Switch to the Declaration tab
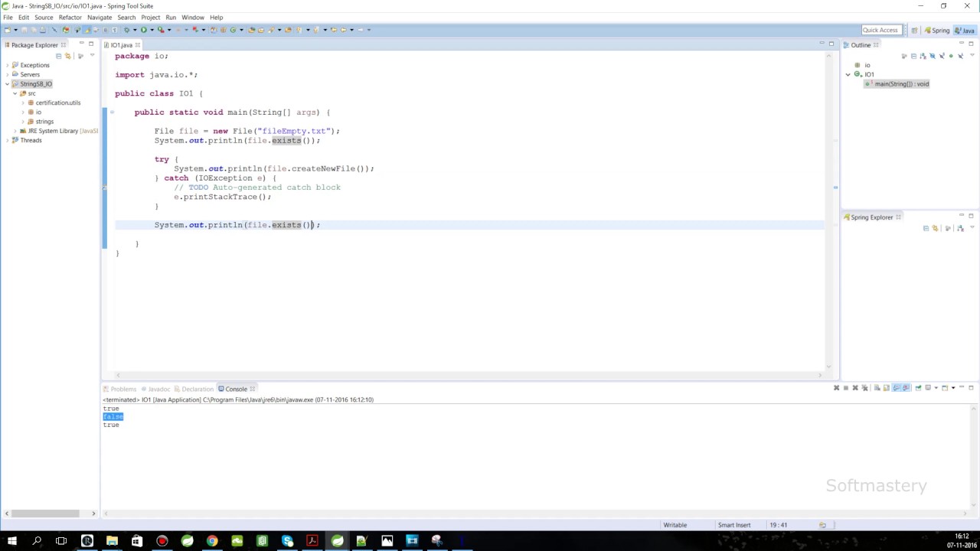The image size is (980, 551). click(x=194, y=389)
